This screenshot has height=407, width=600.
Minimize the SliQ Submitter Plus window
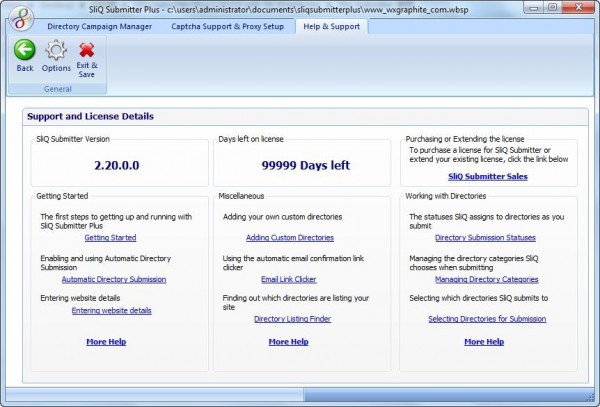535,8
